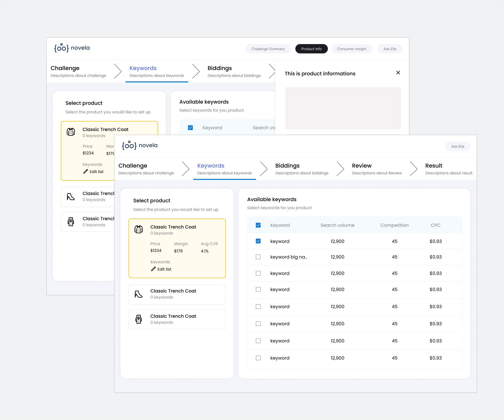Click Edit list in the back window card
The width and height of the screenshot is (504, 420).
(x=93, y=172)
